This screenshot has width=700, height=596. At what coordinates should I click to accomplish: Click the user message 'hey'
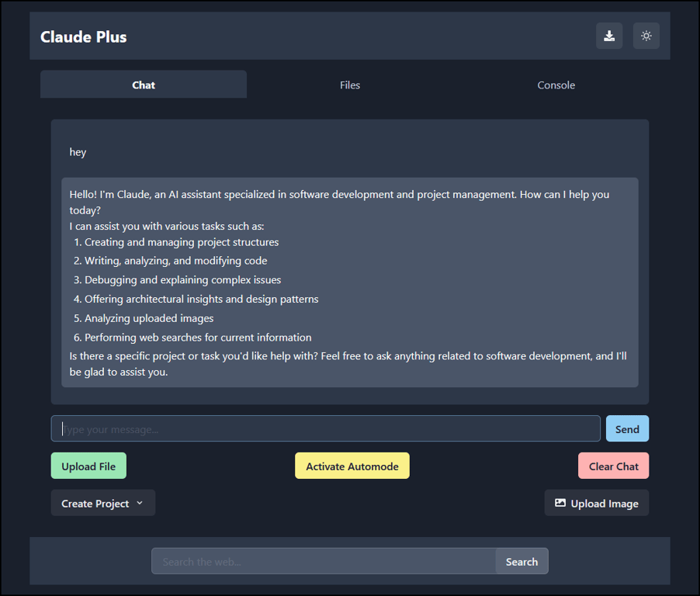[78, 152]
